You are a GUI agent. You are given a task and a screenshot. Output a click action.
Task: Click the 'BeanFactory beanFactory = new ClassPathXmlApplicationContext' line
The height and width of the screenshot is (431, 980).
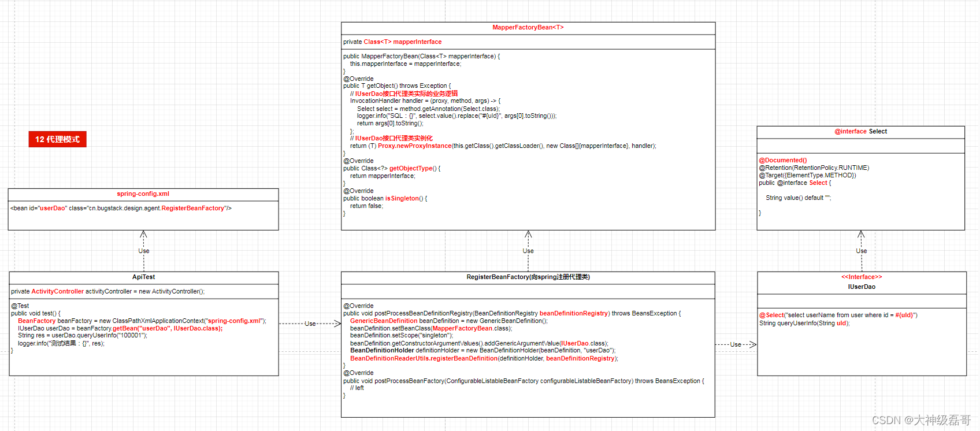pyautogui.click(x=142, y=321)
